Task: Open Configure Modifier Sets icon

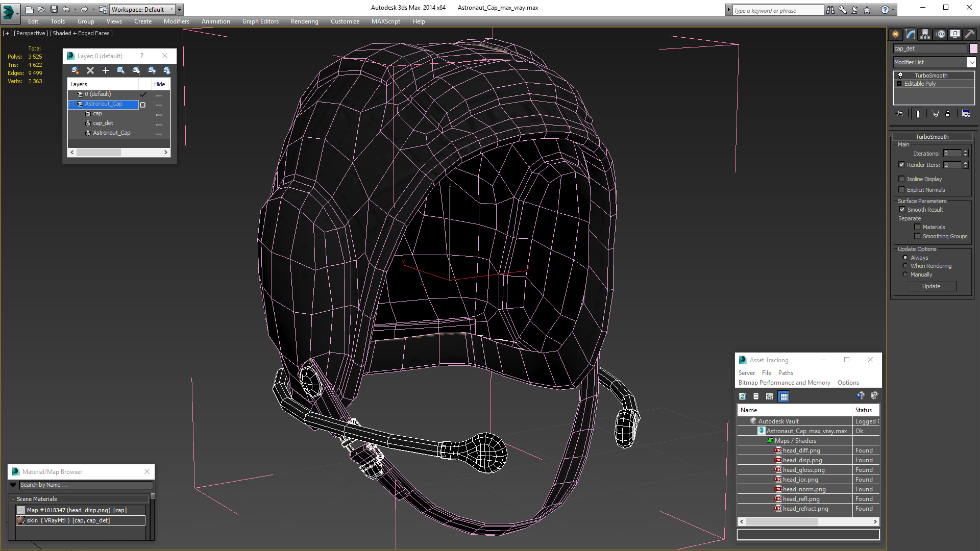Action: (966, 114)
